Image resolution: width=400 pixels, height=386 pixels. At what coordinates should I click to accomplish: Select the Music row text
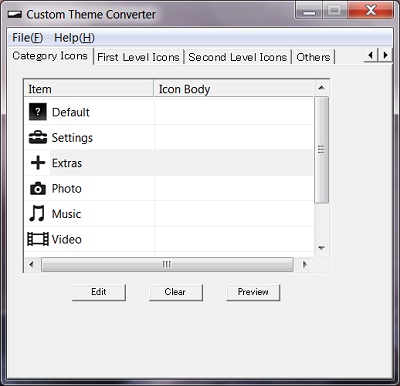point(66,214)
